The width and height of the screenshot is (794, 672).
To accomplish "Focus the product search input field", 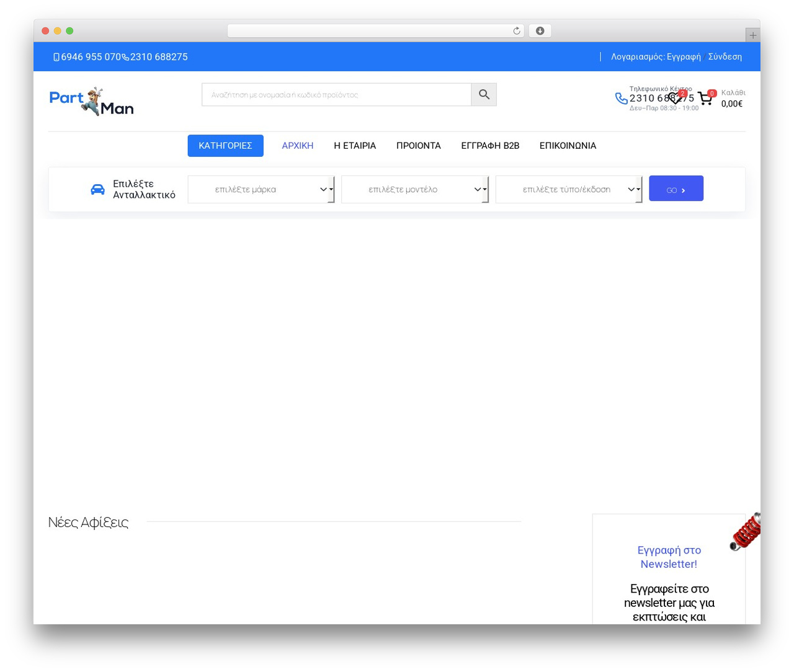I will (x=336, y=95).
